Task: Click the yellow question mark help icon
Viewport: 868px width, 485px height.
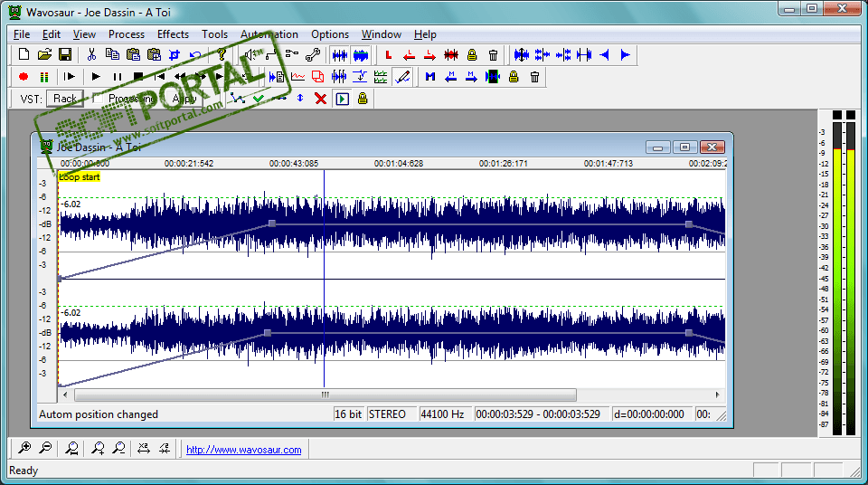Action: (222, 55)
